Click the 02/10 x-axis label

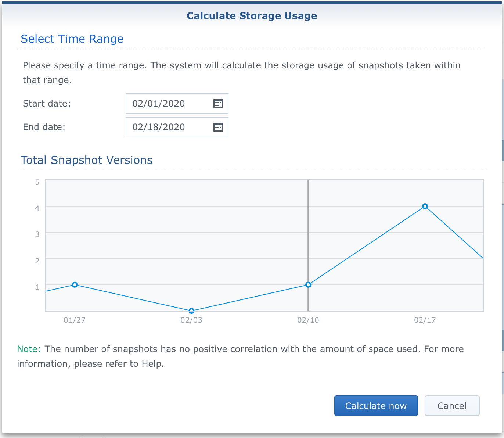pos(308,320)
